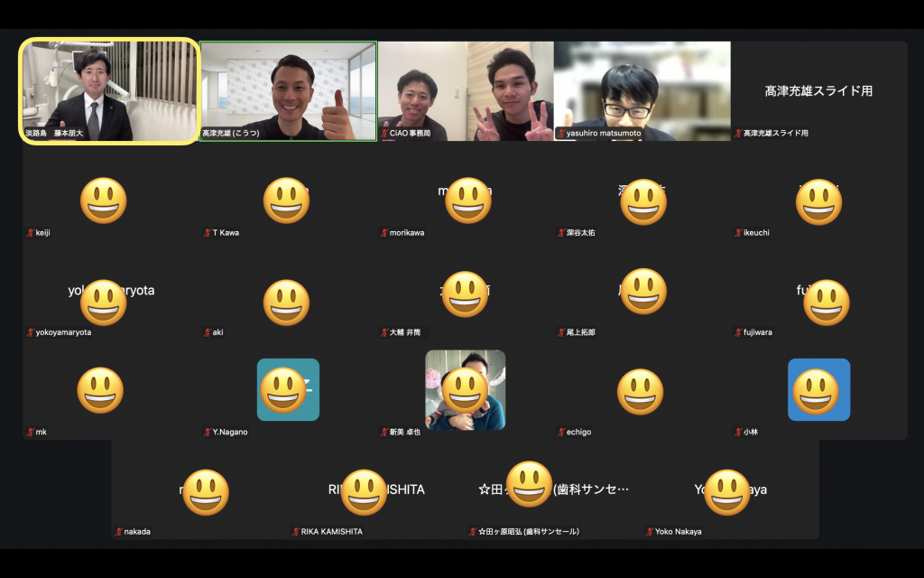Click smiley emoji on nakada's tile
The image size is (924, 578).
pos(206,492)
